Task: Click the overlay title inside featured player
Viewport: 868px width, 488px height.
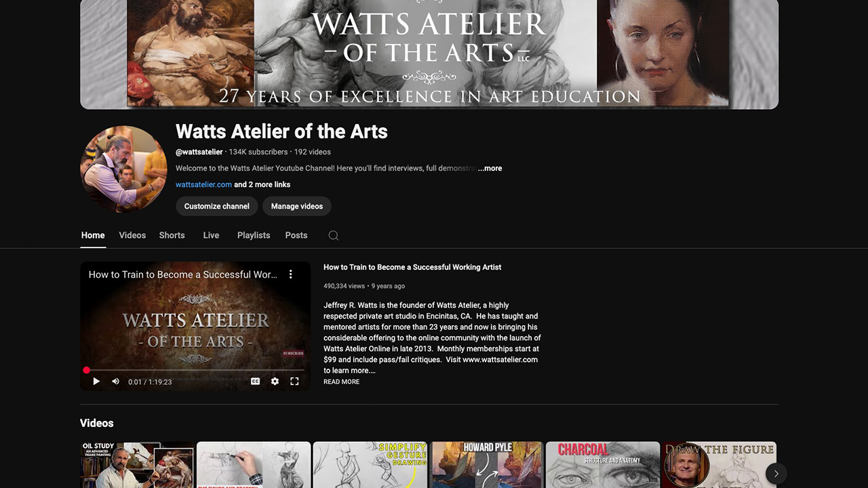Action: click(183, 274)
